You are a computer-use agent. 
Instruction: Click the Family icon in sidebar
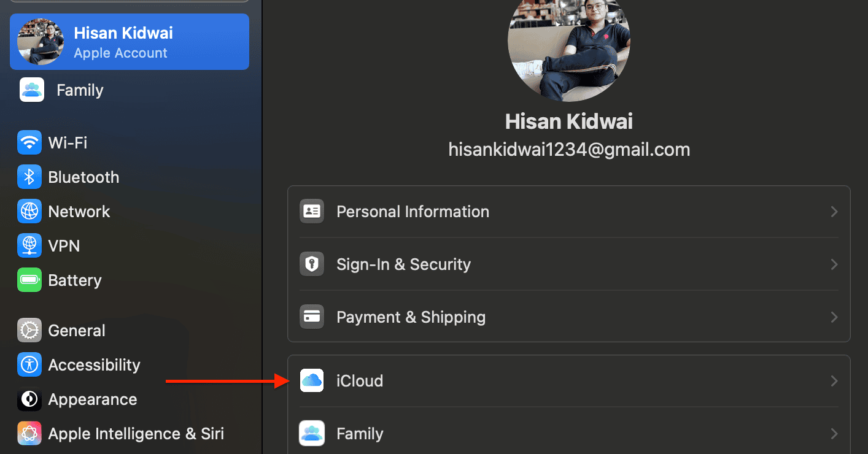(32, 90)
